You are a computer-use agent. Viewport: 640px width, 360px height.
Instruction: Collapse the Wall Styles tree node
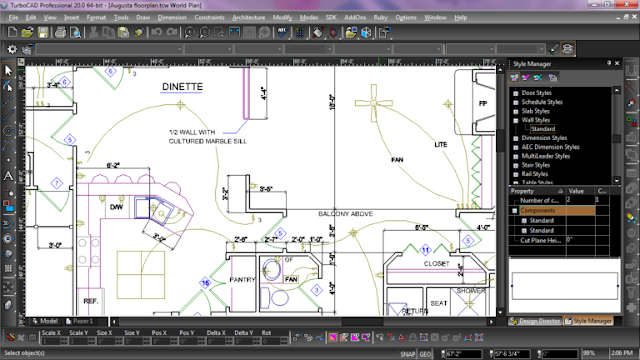click(x=516, y=120)
